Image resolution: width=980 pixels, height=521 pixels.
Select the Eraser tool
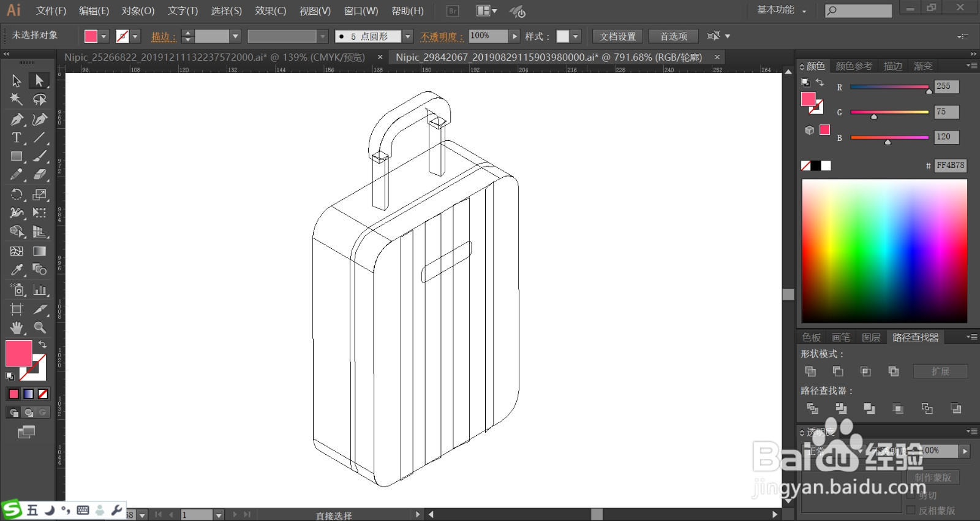[x=39, y=175]
